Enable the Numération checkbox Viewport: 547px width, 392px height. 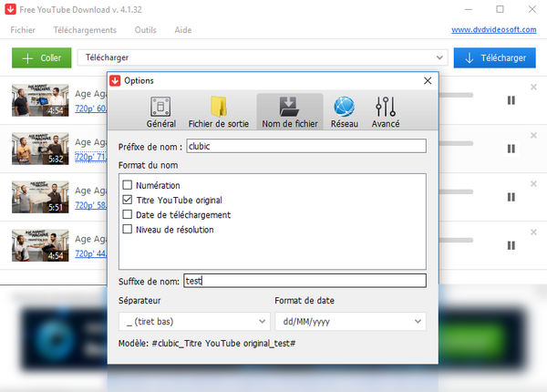128,184
